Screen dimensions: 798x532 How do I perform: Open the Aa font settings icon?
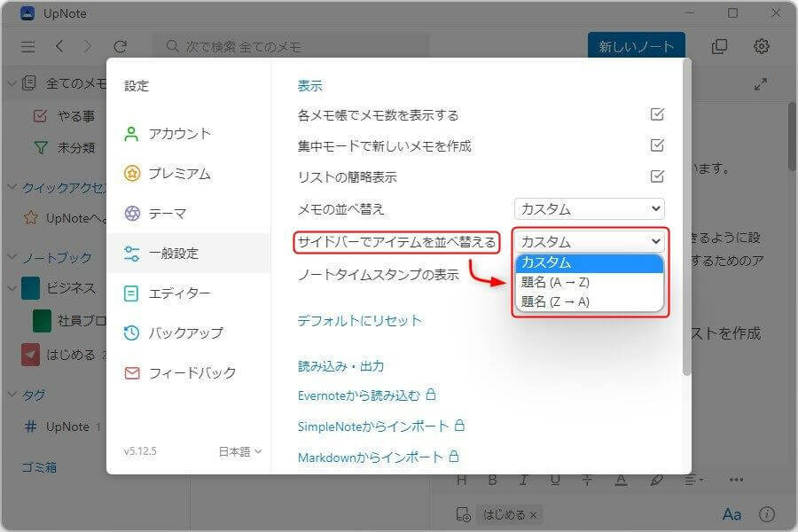coord(731,514)
